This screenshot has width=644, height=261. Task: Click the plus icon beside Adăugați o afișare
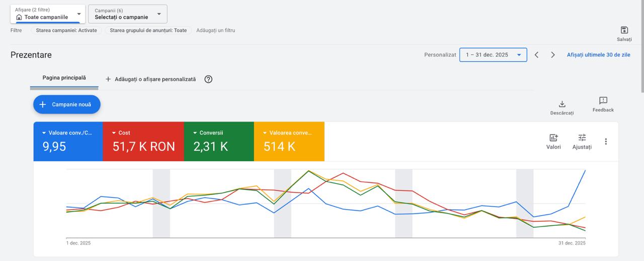tap(108, 79)
